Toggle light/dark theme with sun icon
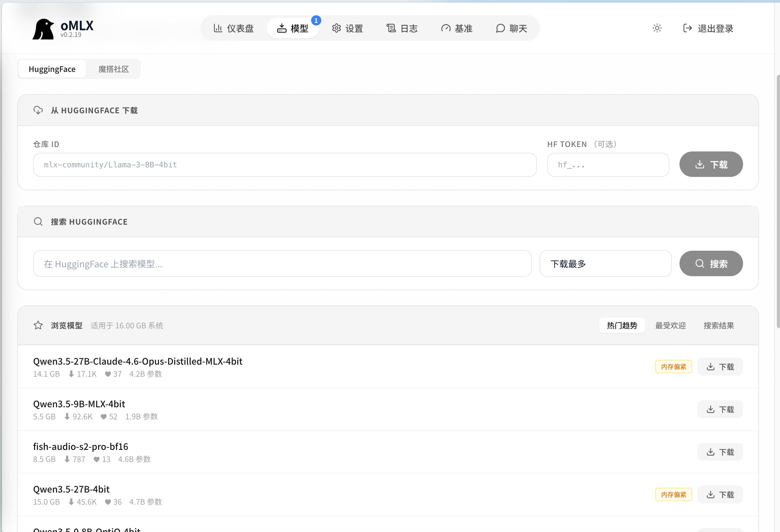The width and height of the screenshot is (780, 532). (657, 28)
